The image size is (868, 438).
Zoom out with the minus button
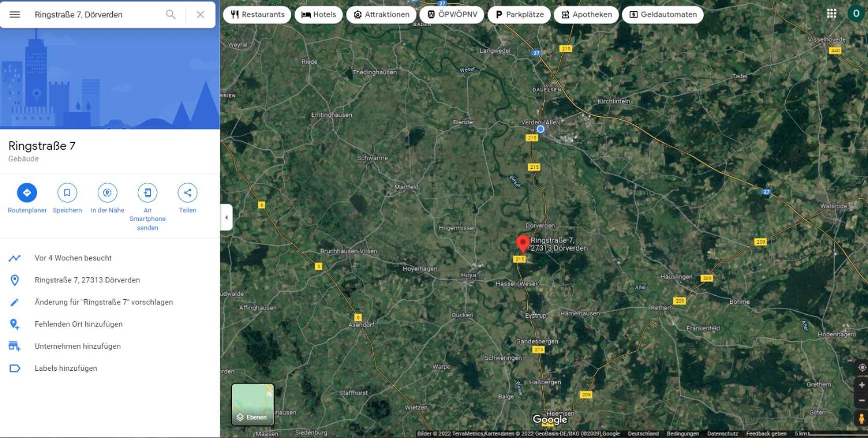point(861,400)
